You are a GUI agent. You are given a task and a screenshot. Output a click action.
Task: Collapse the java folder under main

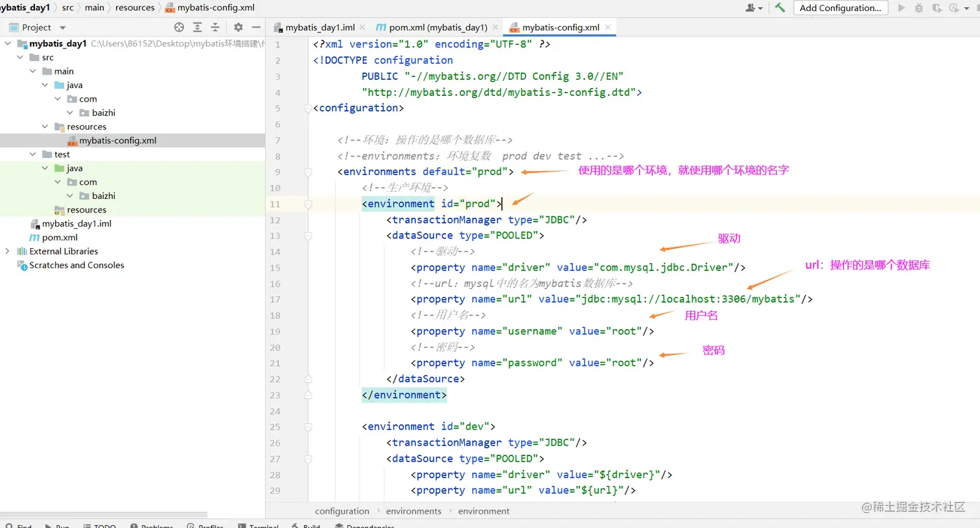(45, 85)
